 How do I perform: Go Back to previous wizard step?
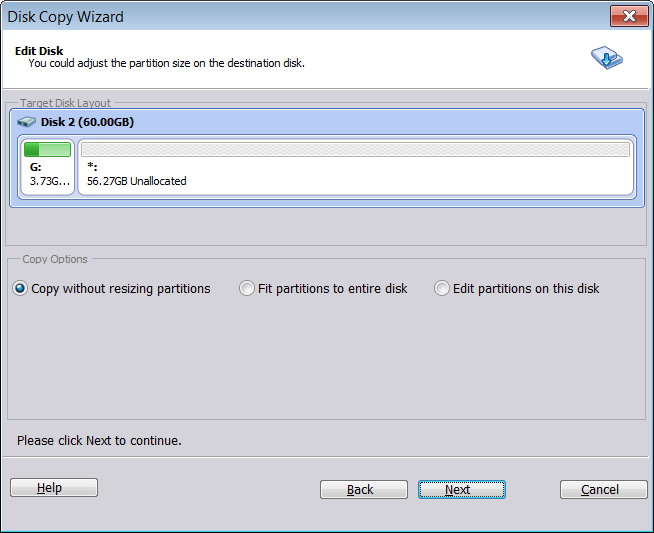click(363, 489)
